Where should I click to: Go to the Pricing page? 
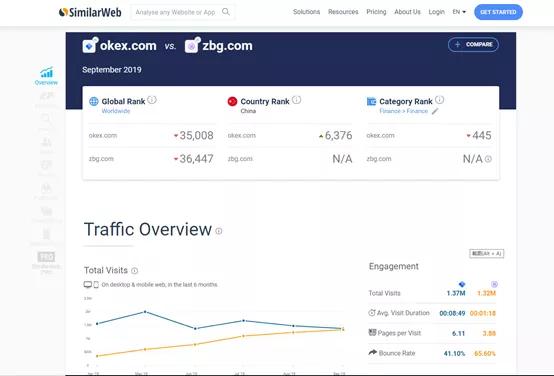376,12
